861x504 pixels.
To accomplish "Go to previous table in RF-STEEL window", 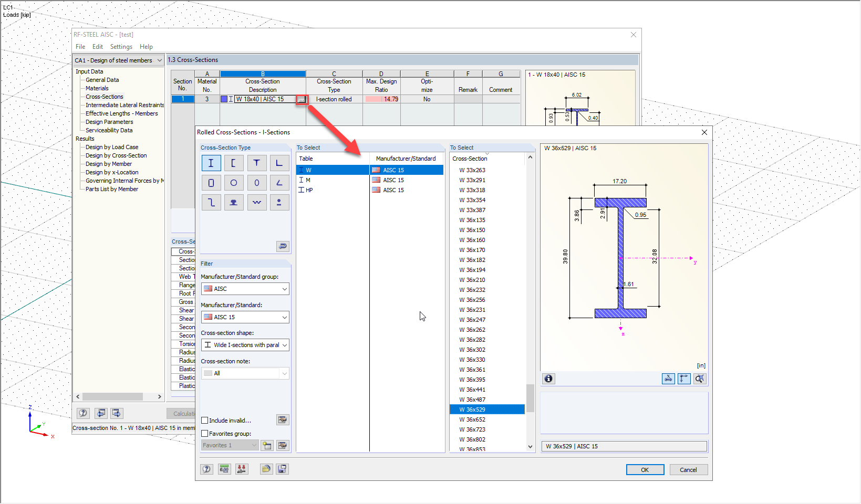I will (101, 413).
